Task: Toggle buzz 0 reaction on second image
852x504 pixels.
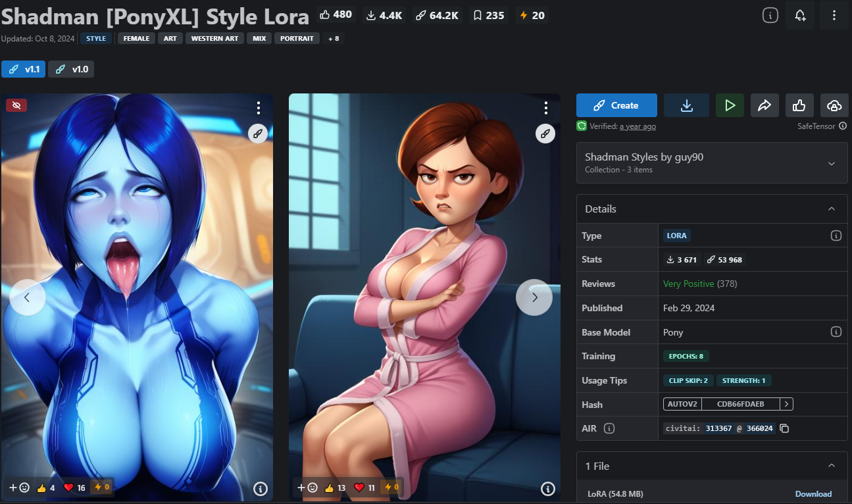Action: (391, 488)
